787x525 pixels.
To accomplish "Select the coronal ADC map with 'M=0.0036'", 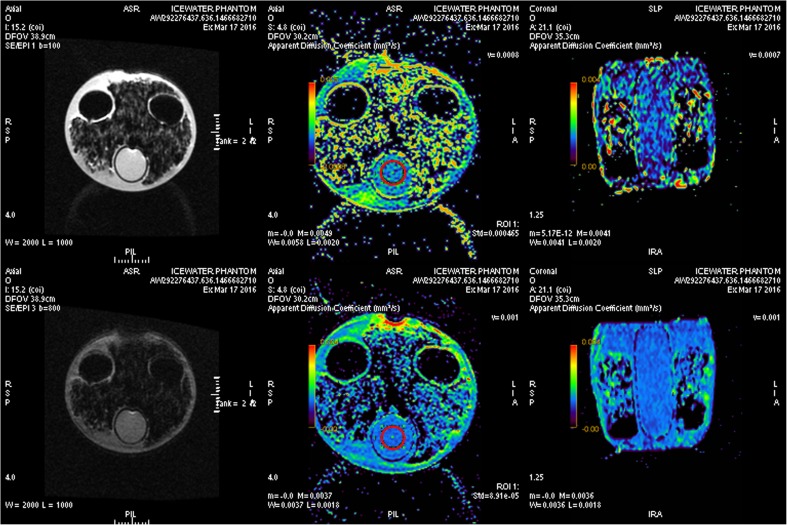I will coord(654,384).
